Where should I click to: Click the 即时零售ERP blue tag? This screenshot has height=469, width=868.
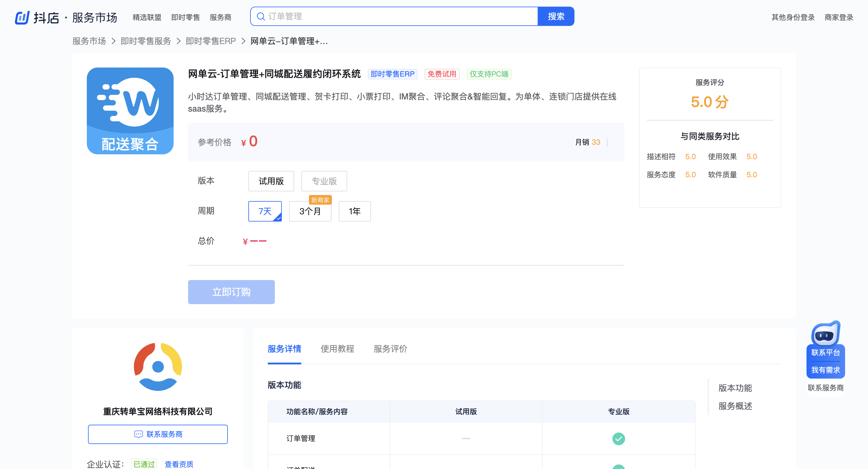click(x=392, y=74)
